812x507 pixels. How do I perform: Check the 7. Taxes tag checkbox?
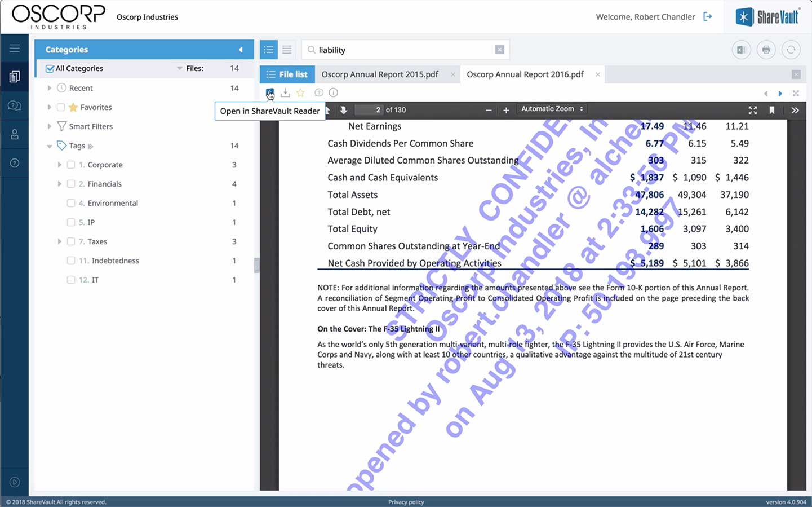click(x=71, y=241)
